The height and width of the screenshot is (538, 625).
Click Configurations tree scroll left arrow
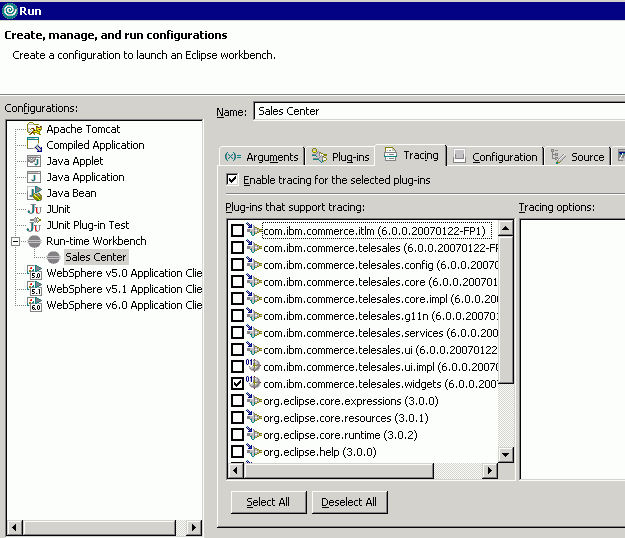point(15,528)
